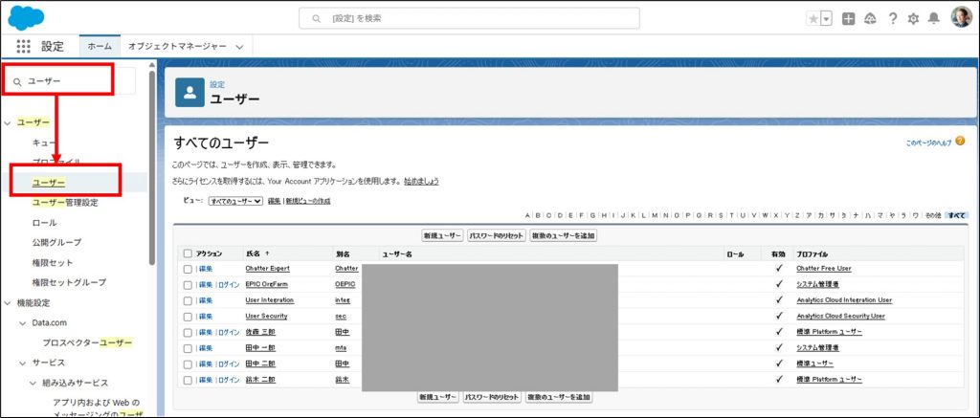Select the checkbox for User Security row

click(x=188, y=316)
